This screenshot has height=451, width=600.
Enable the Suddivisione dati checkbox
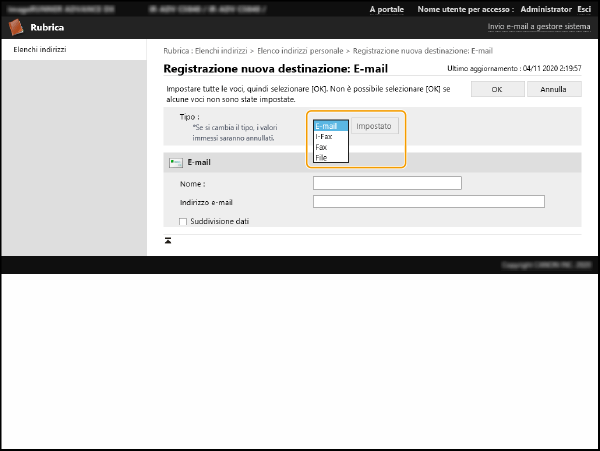[183, 221]
